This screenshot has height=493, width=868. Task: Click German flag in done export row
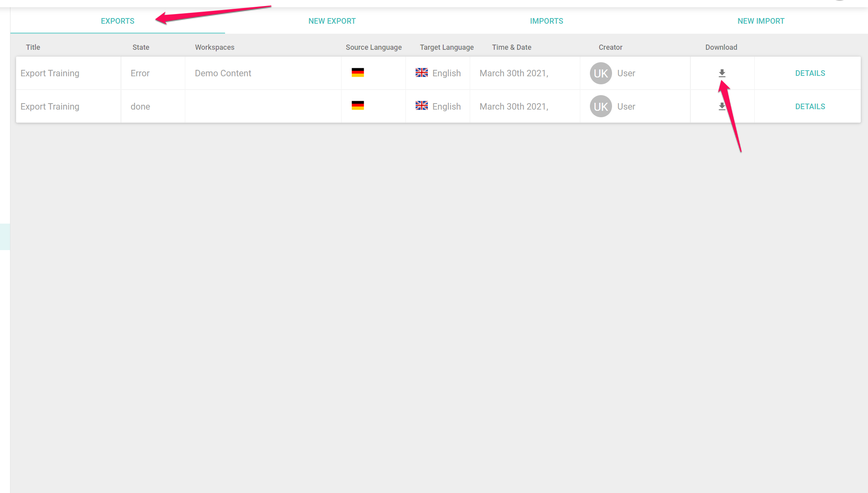[x=358, y=106]
